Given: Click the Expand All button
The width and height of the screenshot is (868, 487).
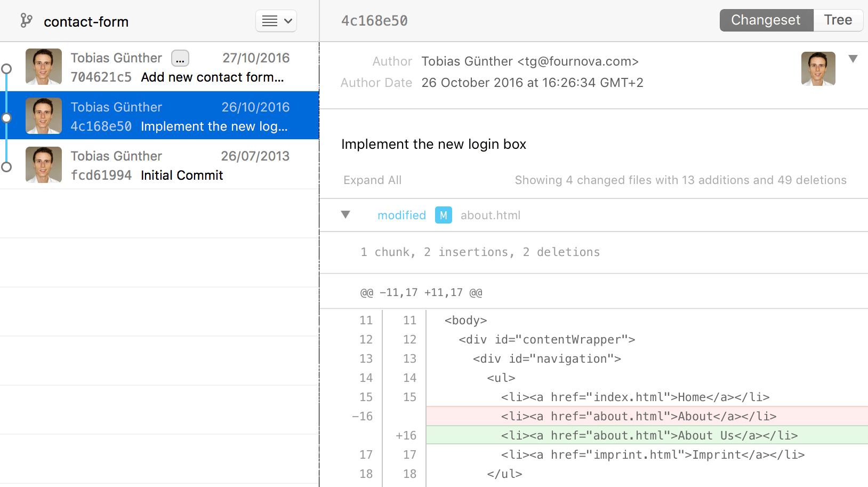Looking at the screenshot, I should point(372,180).
